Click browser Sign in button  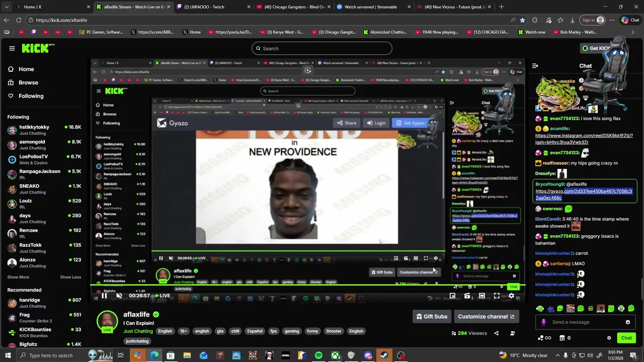[x=593, y=20]
